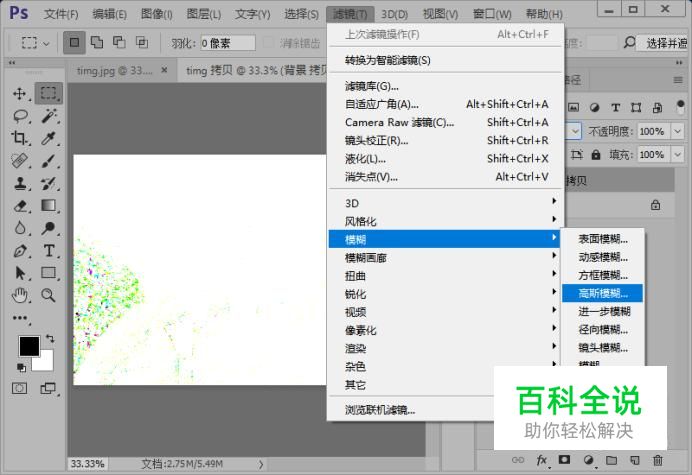Select the History Brush tool
Screen dimensions: 692x475
tap(49, 183)
